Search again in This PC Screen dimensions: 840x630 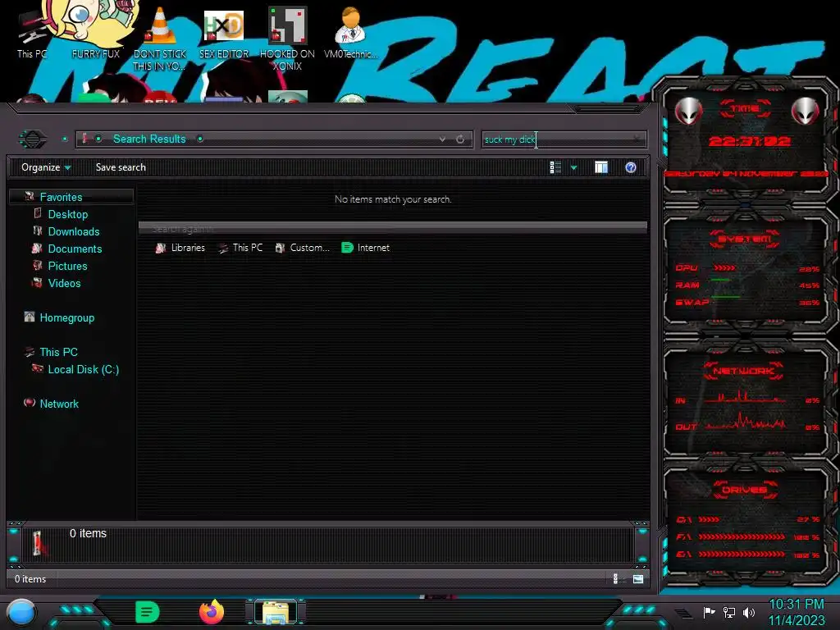(240, 248)
